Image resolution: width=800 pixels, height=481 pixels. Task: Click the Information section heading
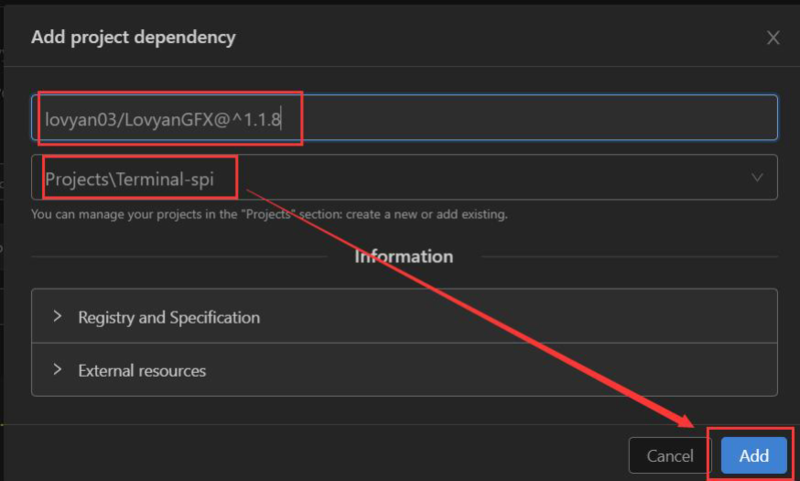coord(404,256)
